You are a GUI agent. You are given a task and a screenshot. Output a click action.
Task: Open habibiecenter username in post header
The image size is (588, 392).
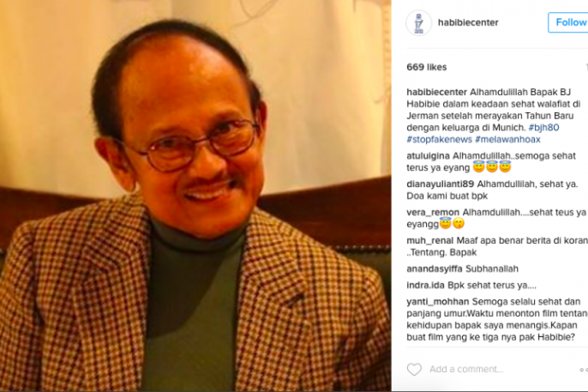coord(468,22)
